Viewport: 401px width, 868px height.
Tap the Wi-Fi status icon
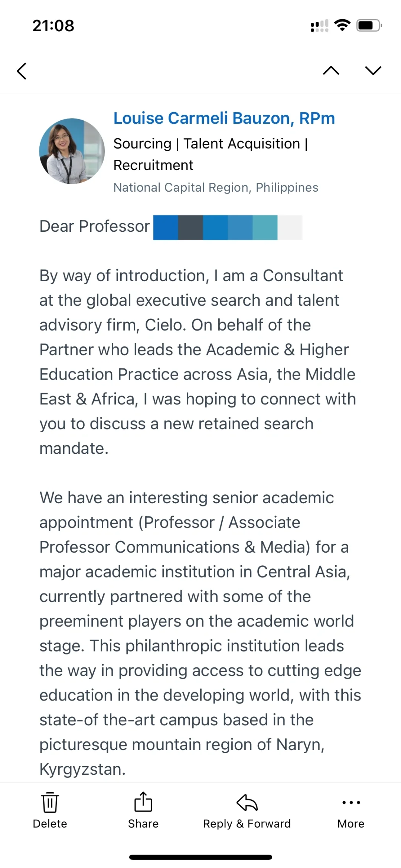[x=342, y=25]
